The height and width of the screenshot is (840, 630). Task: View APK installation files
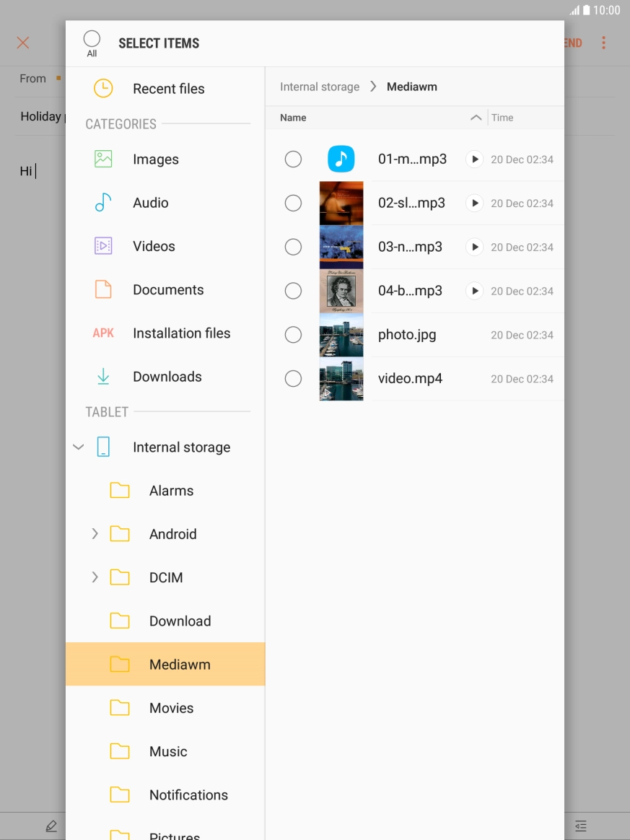pos(181,333)
